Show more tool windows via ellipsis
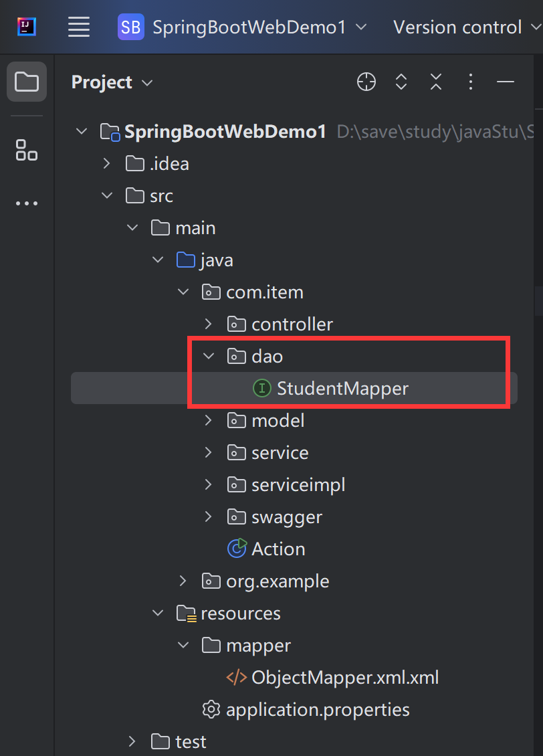The width and height of the screenshot is (543, 756). coord(27,203)
